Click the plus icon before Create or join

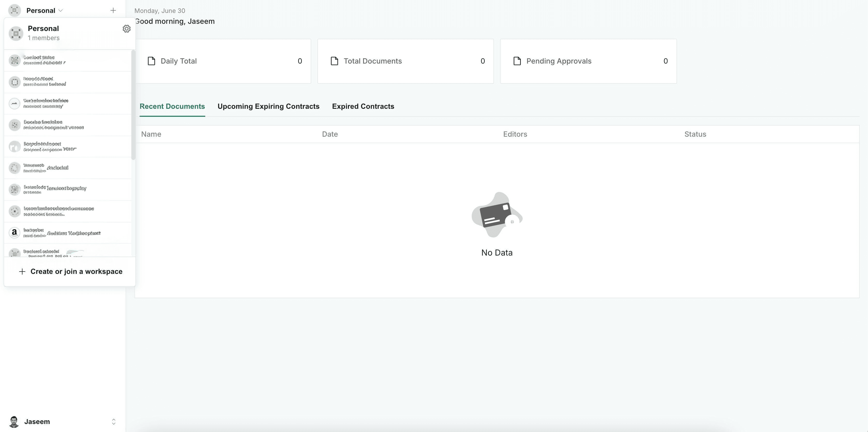tap(22, 271)
